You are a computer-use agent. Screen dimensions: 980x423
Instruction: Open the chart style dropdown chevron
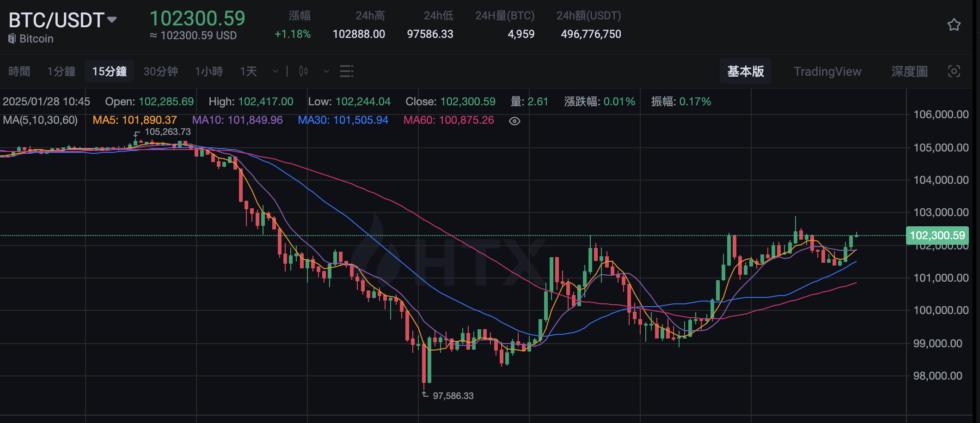pos(326,72)
